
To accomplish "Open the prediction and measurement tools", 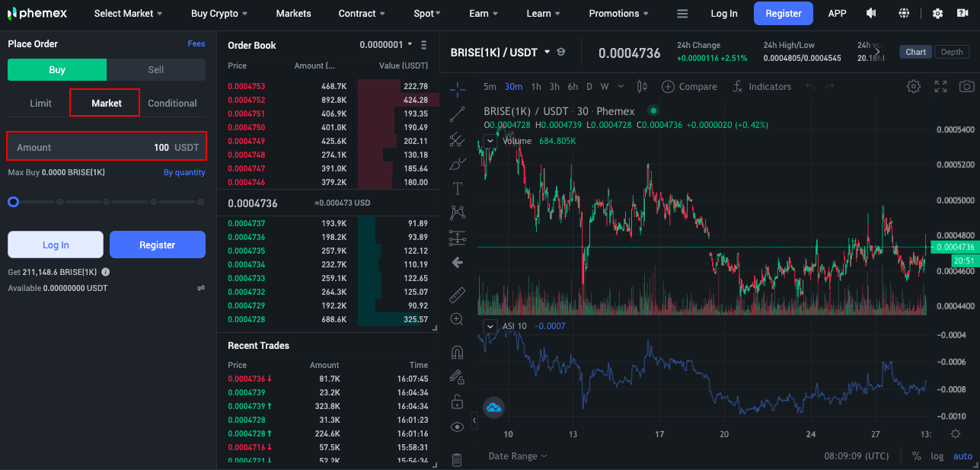I will (x=458, y=238).
